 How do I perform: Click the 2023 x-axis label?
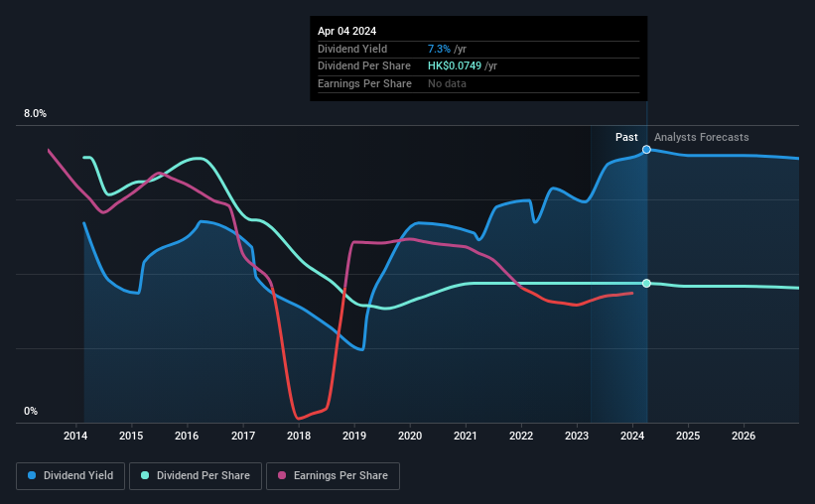pos(577,436)
